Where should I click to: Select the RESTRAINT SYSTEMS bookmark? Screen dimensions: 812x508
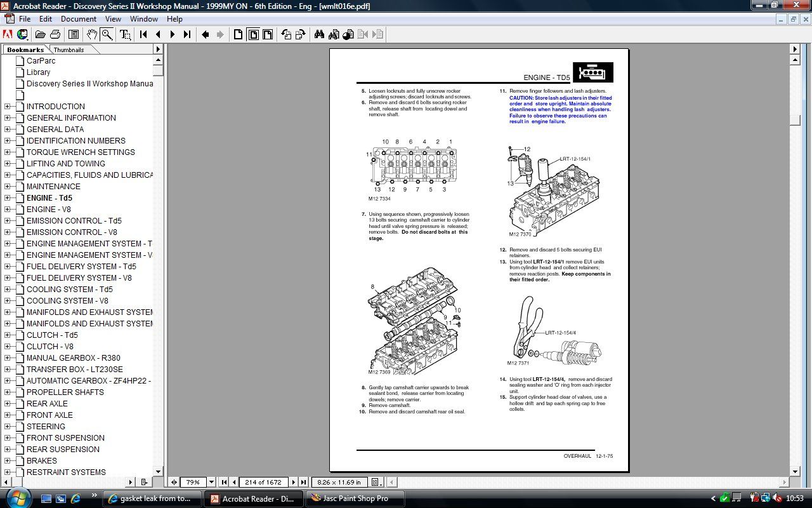[x=66, y=472]
